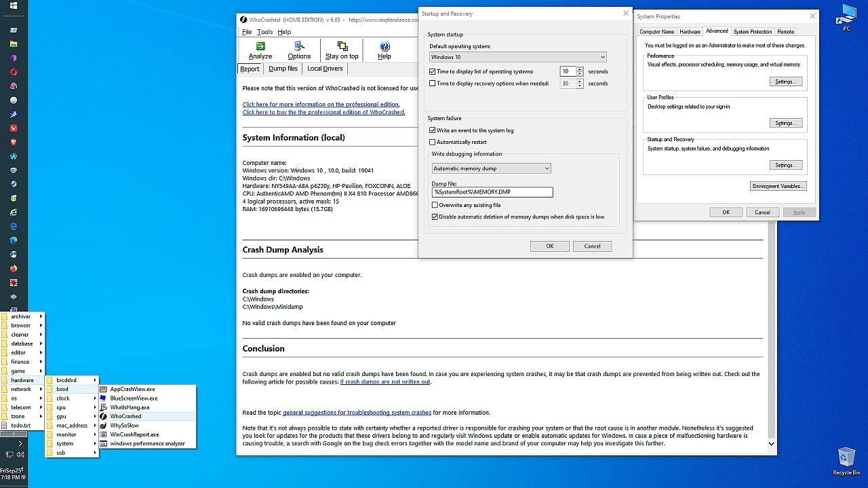Screen dimensions: 868x488
Task: Expand the usb folder submenu
Action: coord(72,453)
